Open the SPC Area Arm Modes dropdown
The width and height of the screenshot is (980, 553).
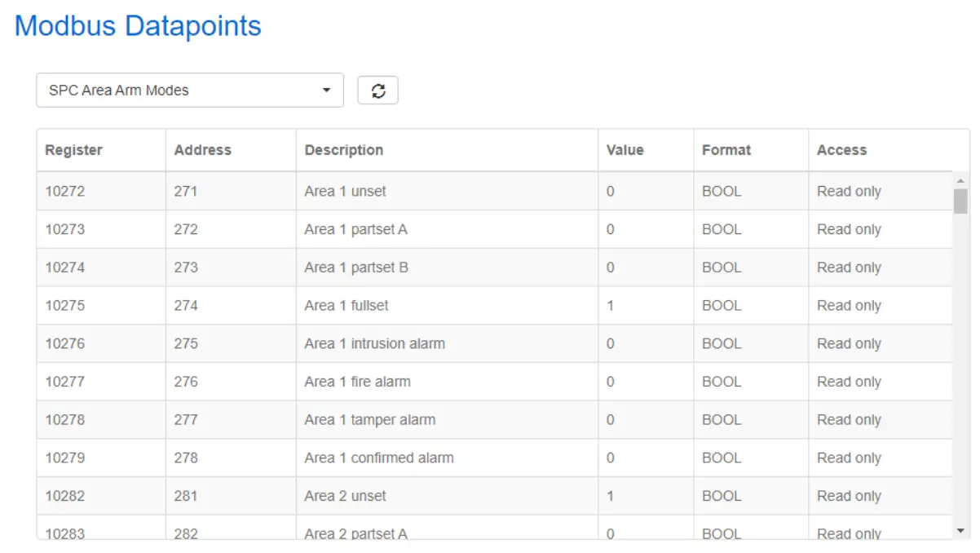[190, 91]
